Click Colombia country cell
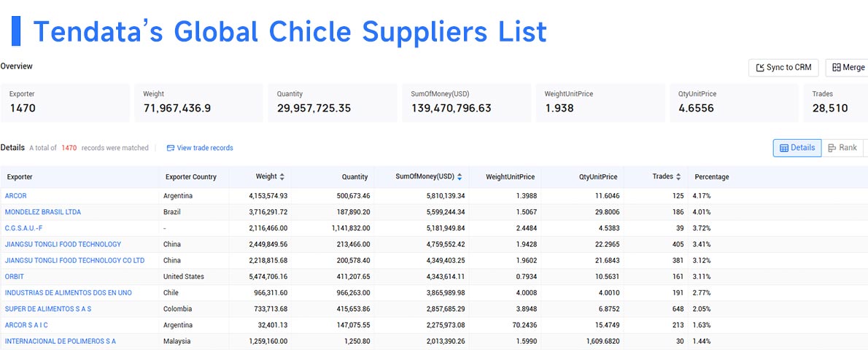Screen dimensions: 868x357 tap(178, 309)
